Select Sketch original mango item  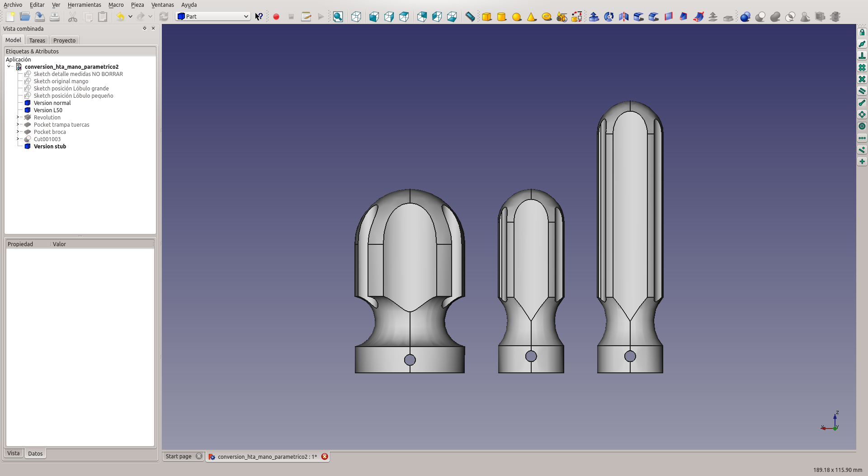61,81
